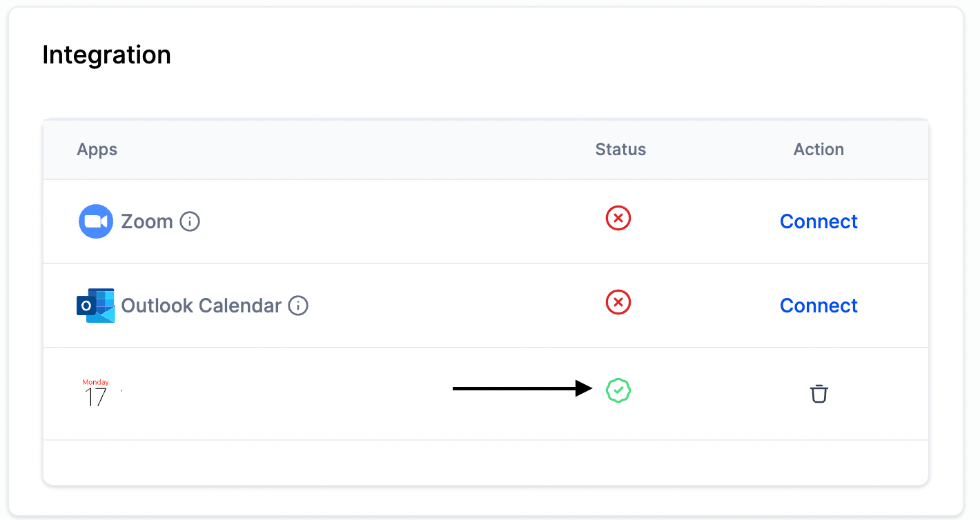Click the red X status for Outlook Calendar

pos(618,302)
